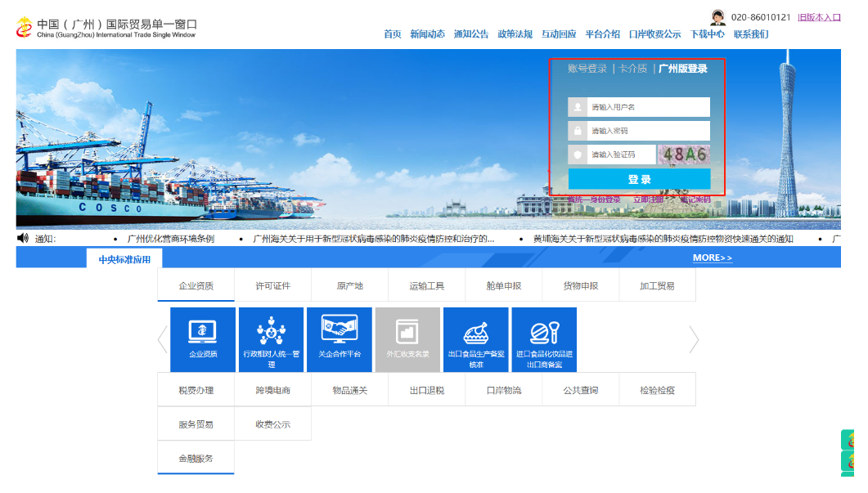Switch to 卡介质 login tab
The width and height of the screenshot is (868, 493).
pos(633,69)
